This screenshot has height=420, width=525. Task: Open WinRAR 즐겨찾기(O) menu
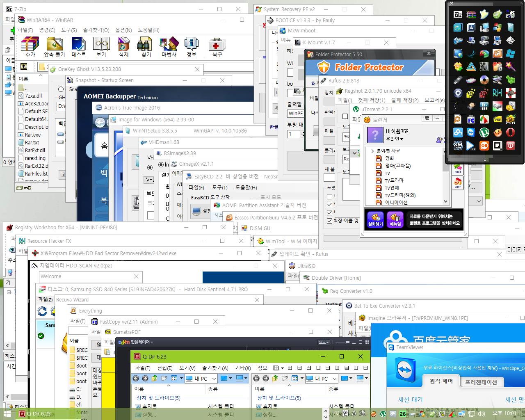pos(96,30)
